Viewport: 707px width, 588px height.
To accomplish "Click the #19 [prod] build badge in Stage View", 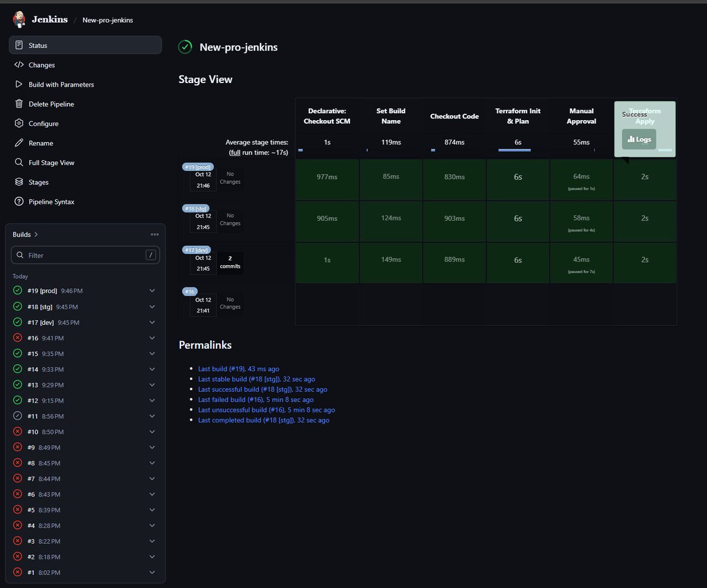I will (198, 167).
